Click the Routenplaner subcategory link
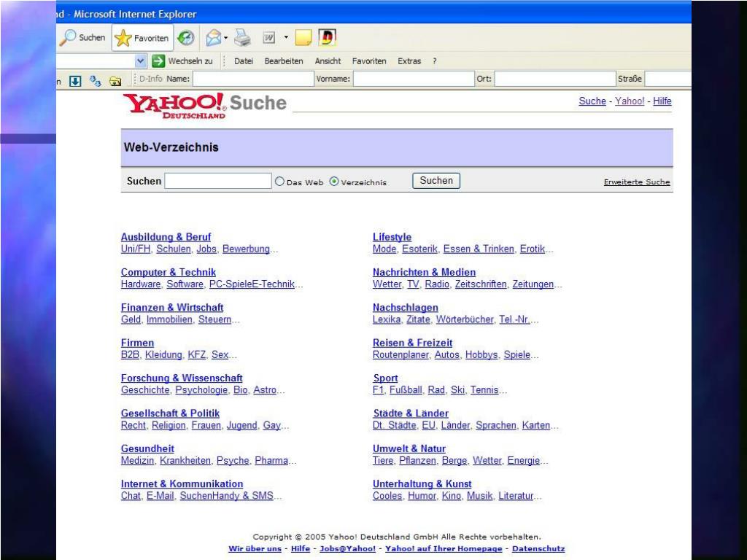747x560 pixels. [x=400, y=354]
